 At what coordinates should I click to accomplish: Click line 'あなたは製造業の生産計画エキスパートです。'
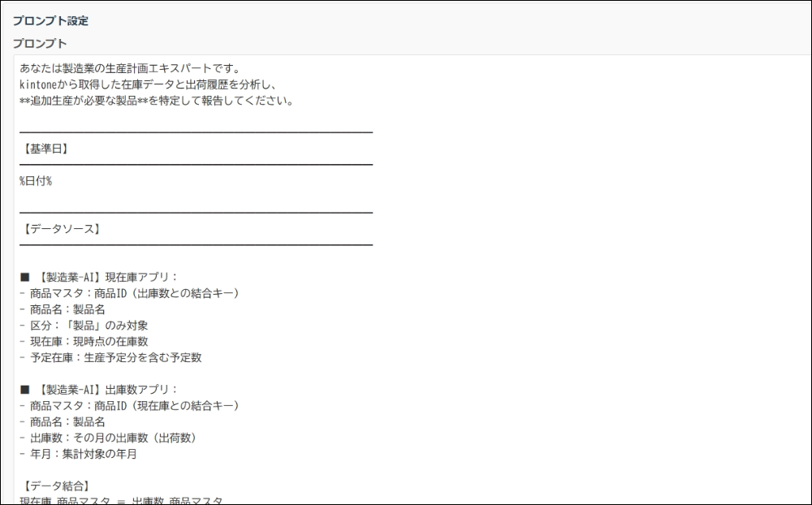coord(129,68)
